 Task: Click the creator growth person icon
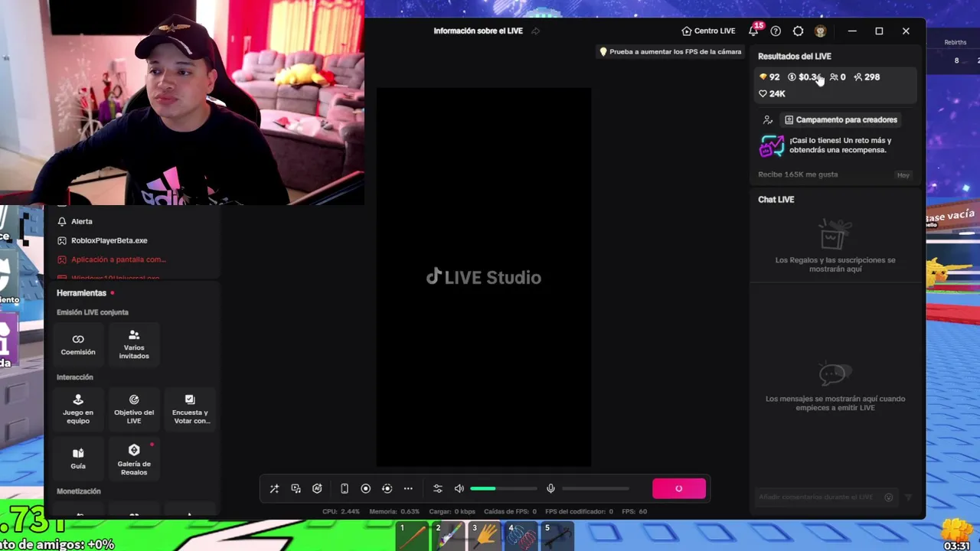point(768,119)
